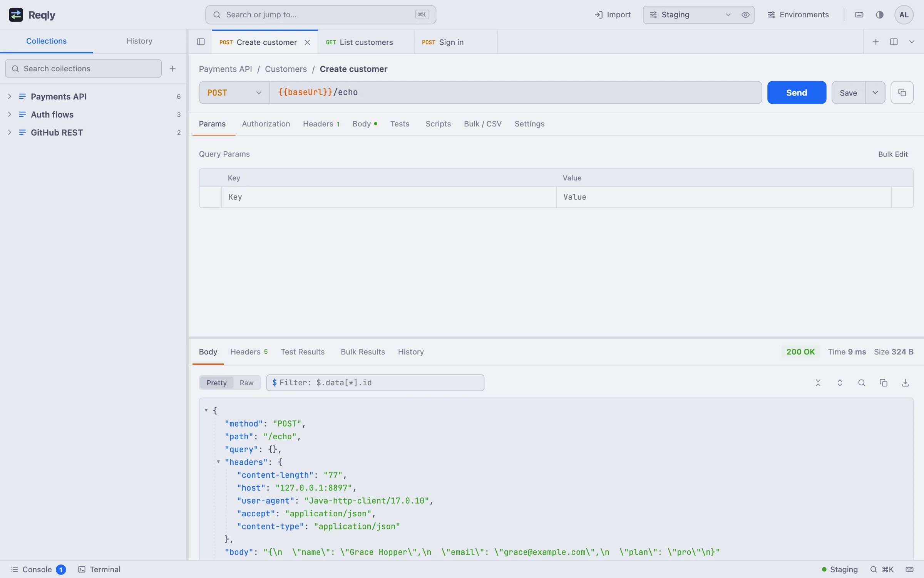Screen dimensions: 924x578
Task: Select the Auth flows collection
Action: click(x=93, y=114)
